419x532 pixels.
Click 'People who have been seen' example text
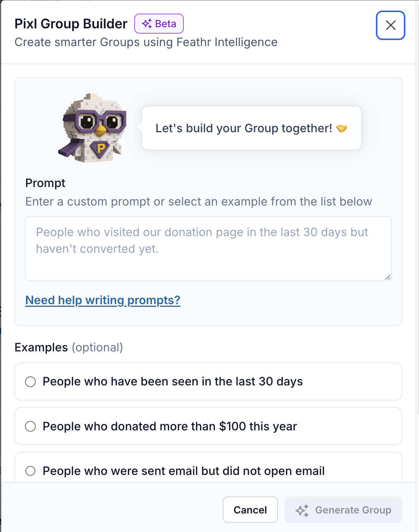pyautogui.click(x=172, y=382)
